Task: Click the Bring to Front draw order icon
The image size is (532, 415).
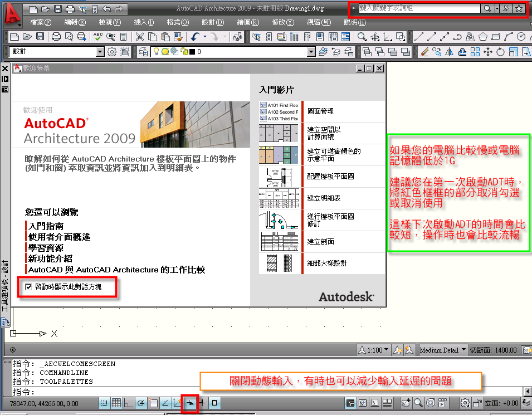Action: click(367, 52)
